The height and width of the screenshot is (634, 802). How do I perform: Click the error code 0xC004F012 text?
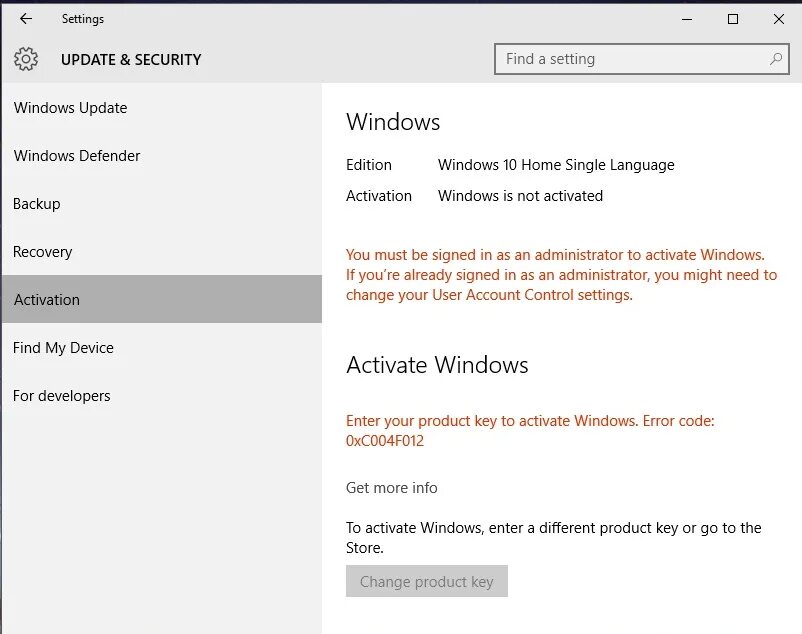point(385,441)
